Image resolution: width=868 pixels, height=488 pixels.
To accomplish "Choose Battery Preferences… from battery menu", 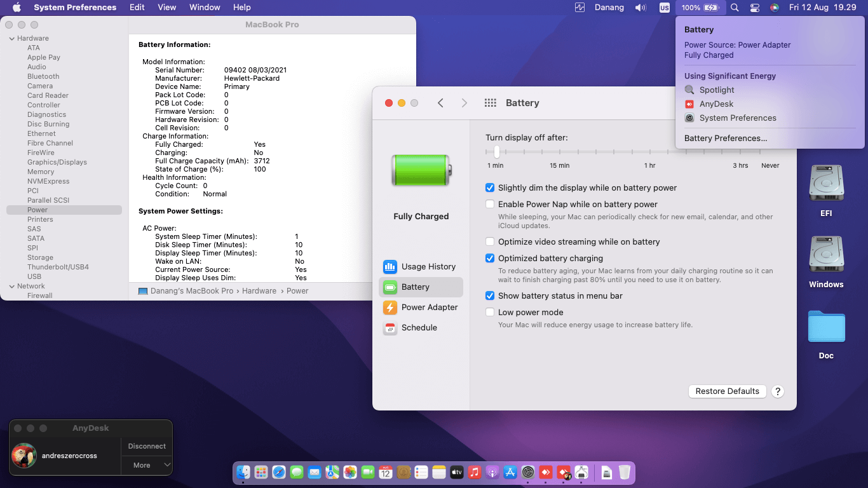I will click(x=725, y=139).
